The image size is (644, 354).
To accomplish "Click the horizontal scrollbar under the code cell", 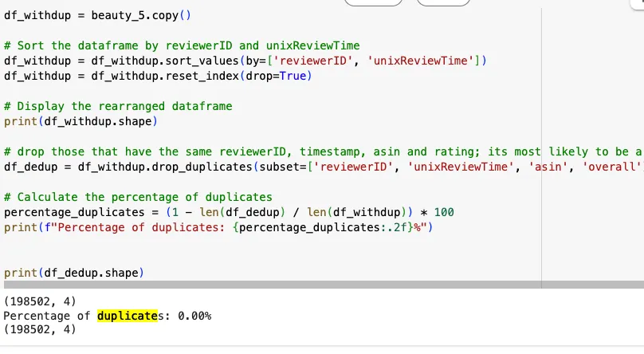I will pyautogui.click(x=324, y=285).
